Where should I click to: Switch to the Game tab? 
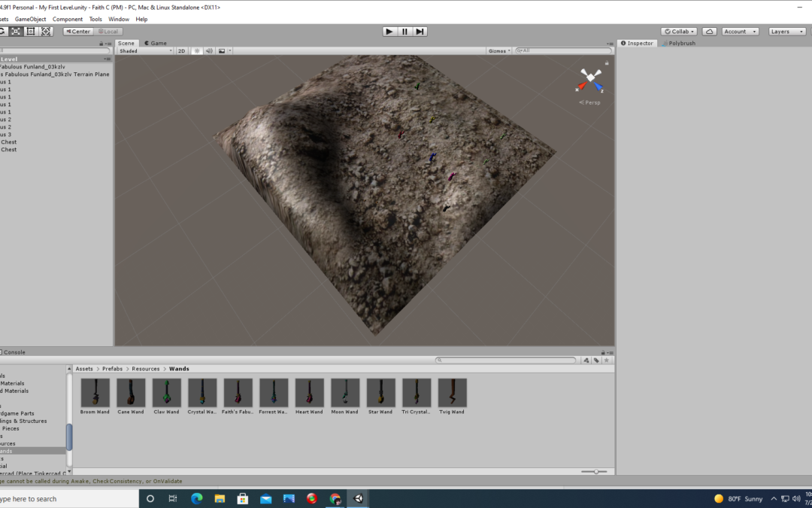[156, 43]
